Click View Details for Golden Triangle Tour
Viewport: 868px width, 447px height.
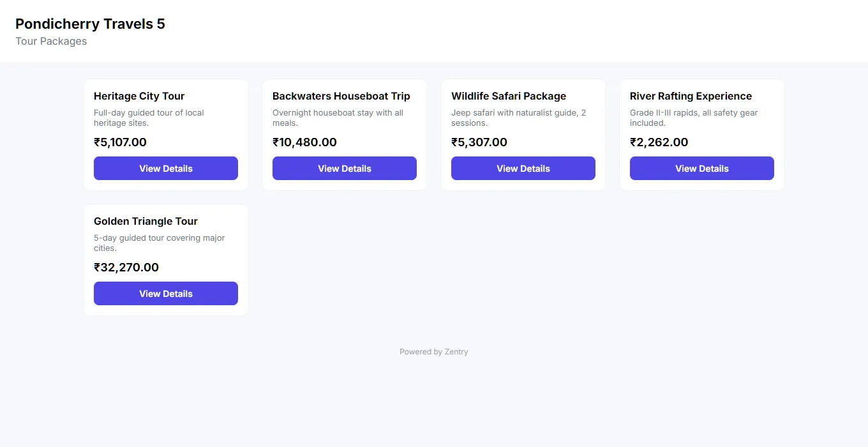click(166, 294)
